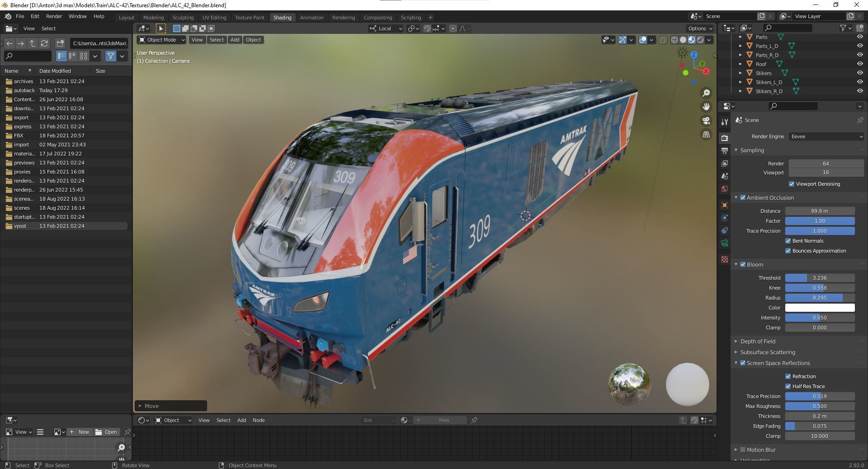Expand the Subsurface Scattering panel
Viewport: 868px width, 469px height.
(x=736, y=352)
